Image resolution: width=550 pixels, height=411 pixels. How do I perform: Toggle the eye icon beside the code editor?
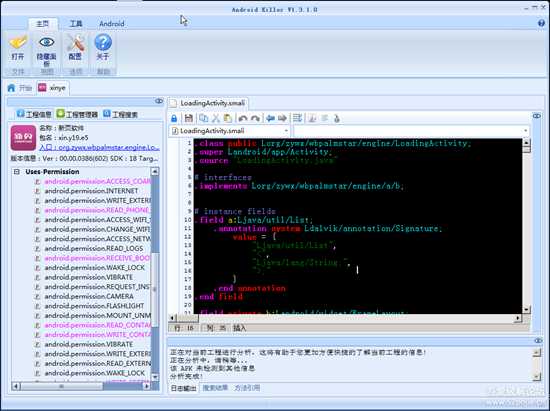pos(537,116)
